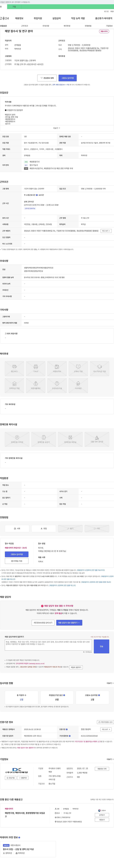Expand 채용 담당자 정보 열람하기
114x868 pixels.
click(x=69, y=623)
